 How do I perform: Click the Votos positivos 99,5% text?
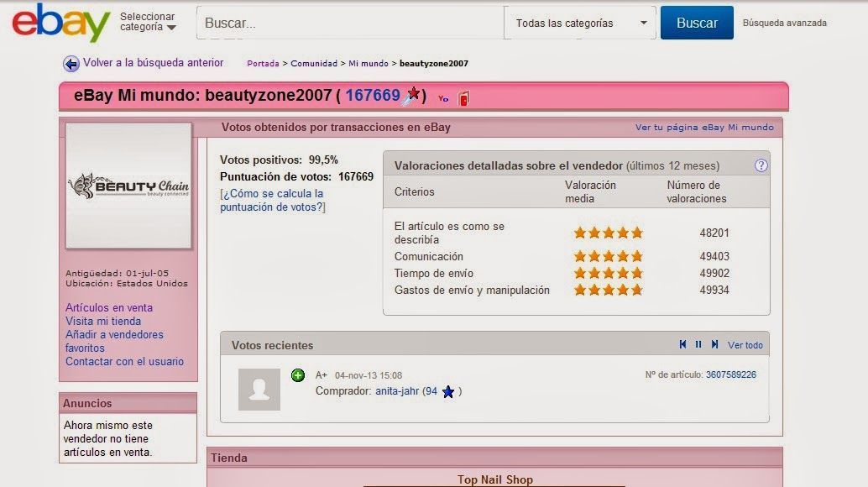click(279, 160)
